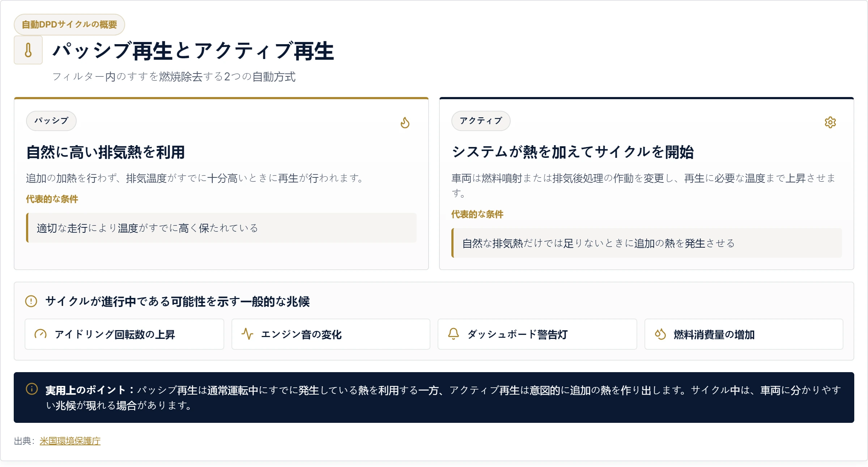
Task: Click the 自動DPDサイクルの概要 badge
Action: pos(69,25)
